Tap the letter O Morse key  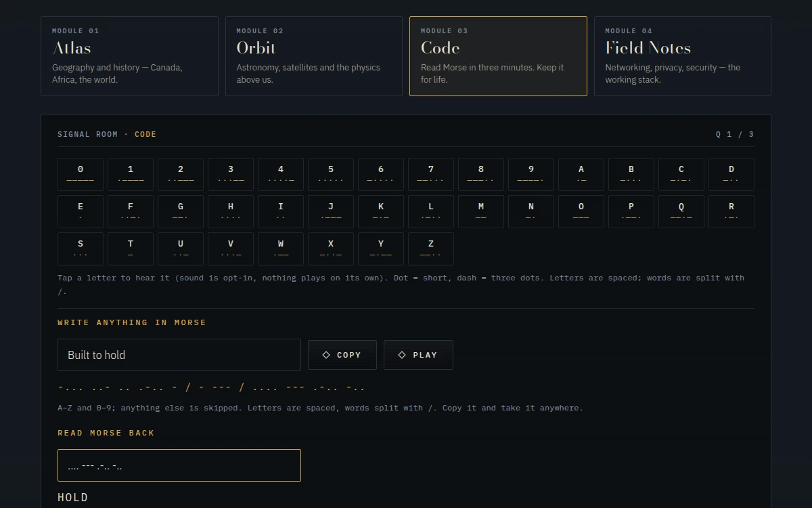click(x=581, y=211)
